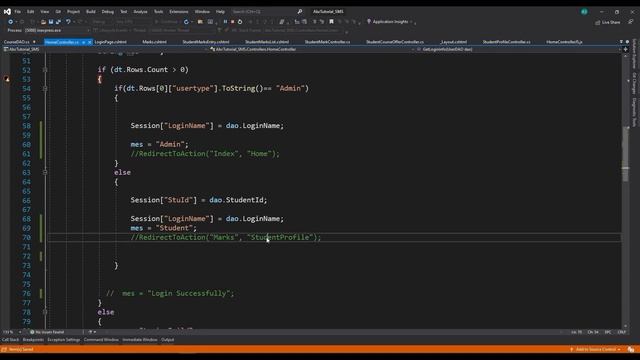The height and width of the screenshot is (360, 640).
Task: Click the Hot Reload flame/refresh icon
Action: tap(186, 22)
